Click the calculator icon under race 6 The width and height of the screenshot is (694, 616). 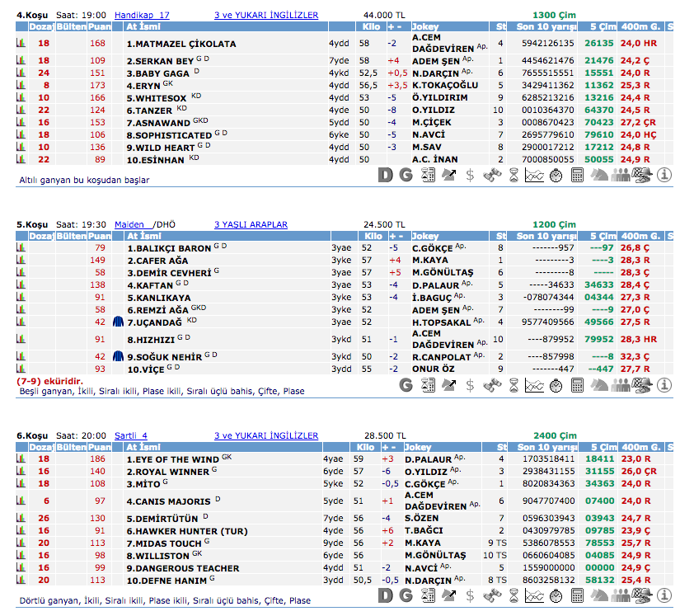click(x=578, y=595)
